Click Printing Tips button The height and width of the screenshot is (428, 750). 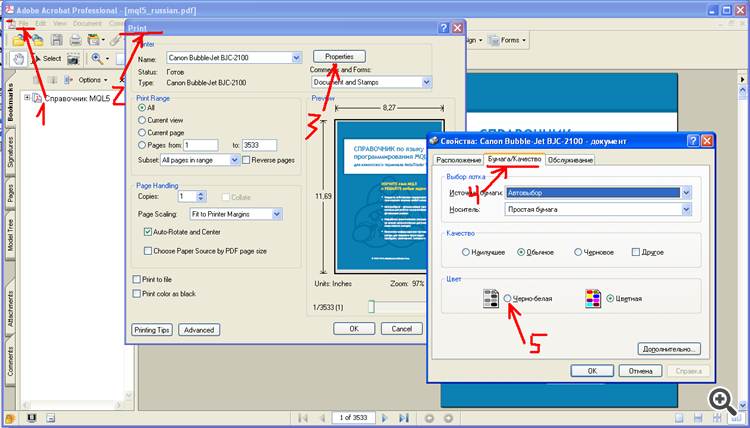(x=152, y=330)
